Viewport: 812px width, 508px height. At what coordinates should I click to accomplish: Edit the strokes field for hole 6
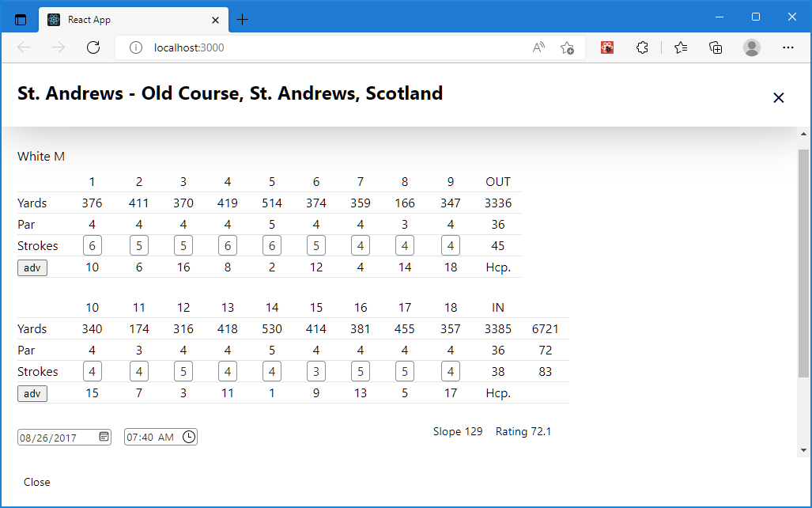point(316,246)
